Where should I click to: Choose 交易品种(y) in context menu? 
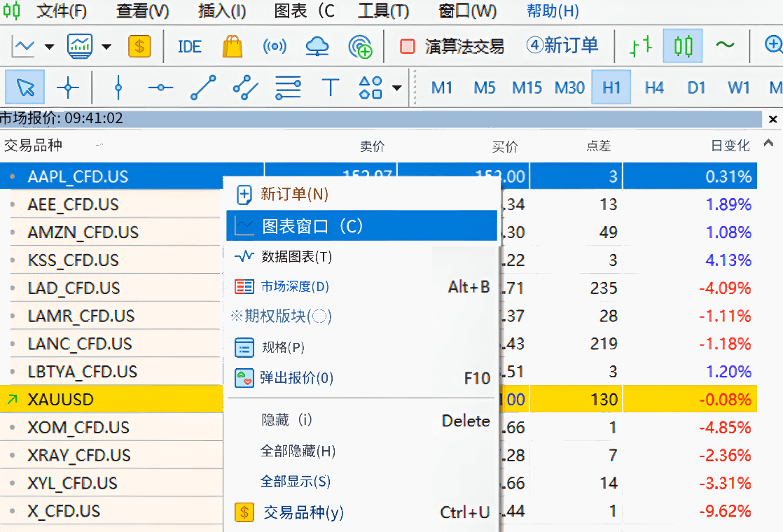pos(361,512)
